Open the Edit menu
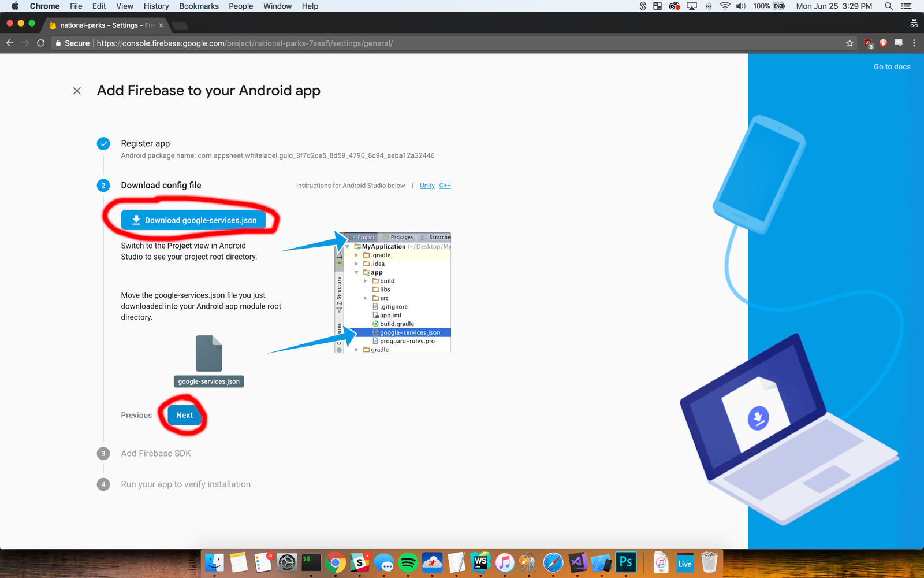 coord(99,6)
